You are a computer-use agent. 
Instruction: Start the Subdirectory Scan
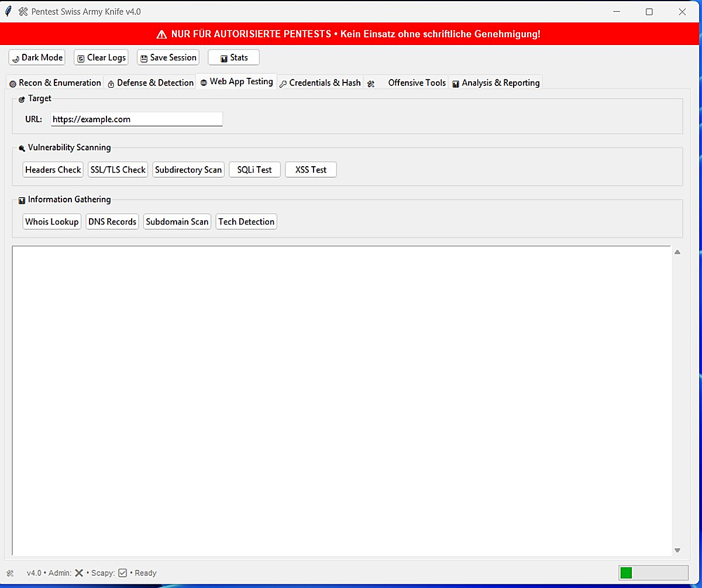(188, 170)
